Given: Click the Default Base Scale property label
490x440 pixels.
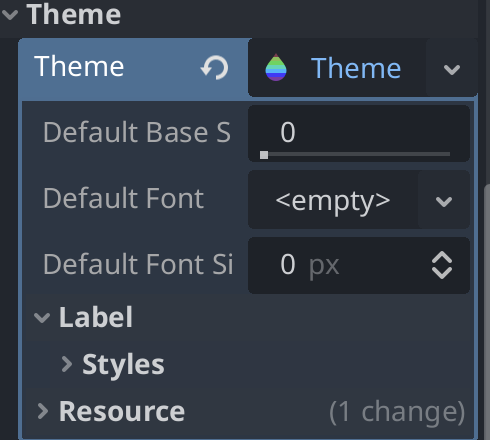Looking at the screenshot, I should [x=137, y=133].
